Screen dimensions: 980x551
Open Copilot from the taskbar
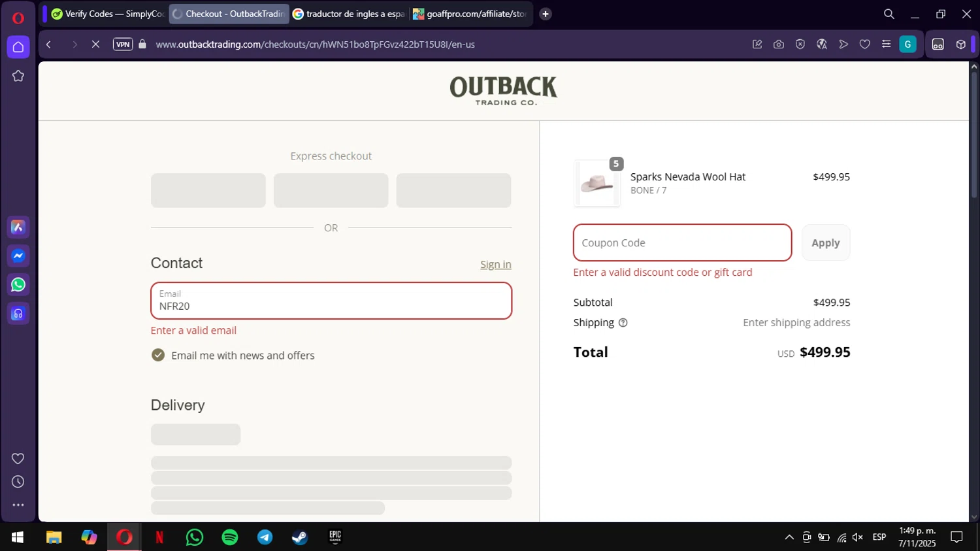point(89,537)
